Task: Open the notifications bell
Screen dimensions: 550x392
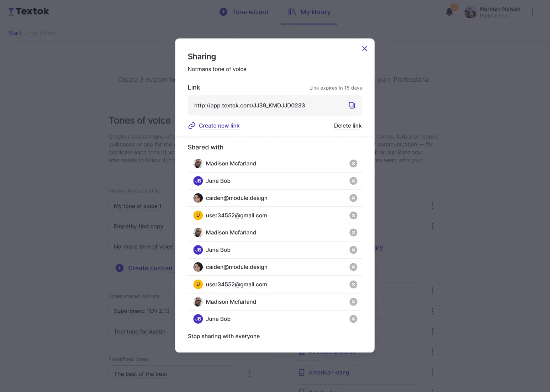Action: (449, 12)
